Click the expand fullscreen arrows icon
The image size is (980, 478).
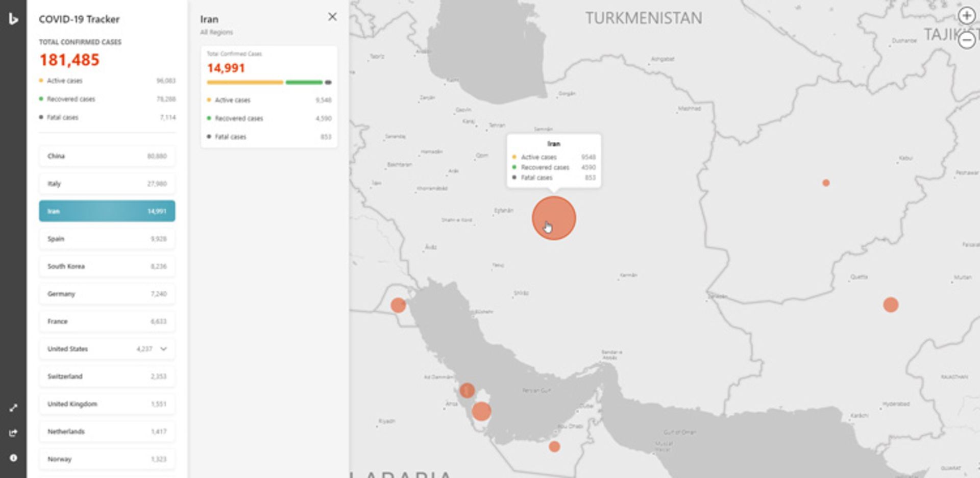[13, 408]
